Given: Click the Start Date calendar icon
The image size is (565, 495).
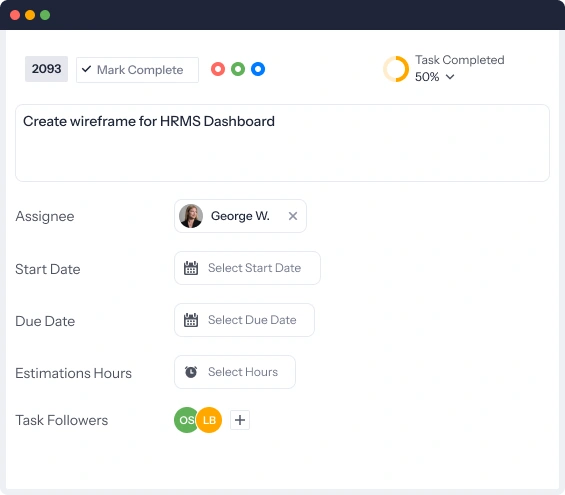Looking at the screenshot, I should (x=191, y=268).
